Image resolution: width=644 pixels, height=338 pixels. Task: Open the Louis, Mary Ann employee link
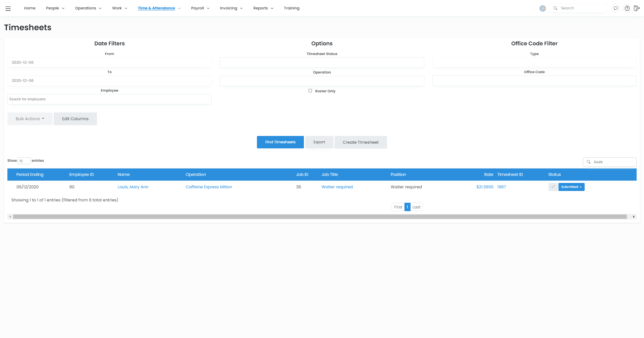(x=133, y=187)
